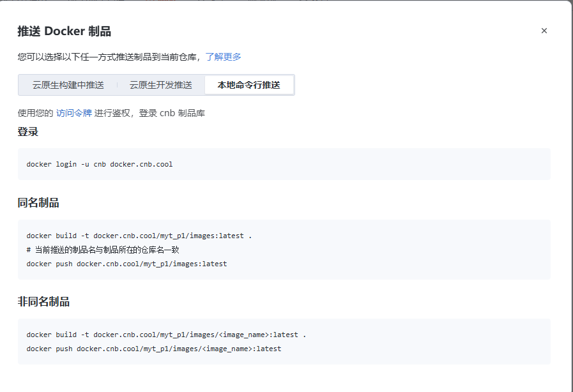
Task: Close the 推送 Docker 制品 dialog
Action: 544,31
